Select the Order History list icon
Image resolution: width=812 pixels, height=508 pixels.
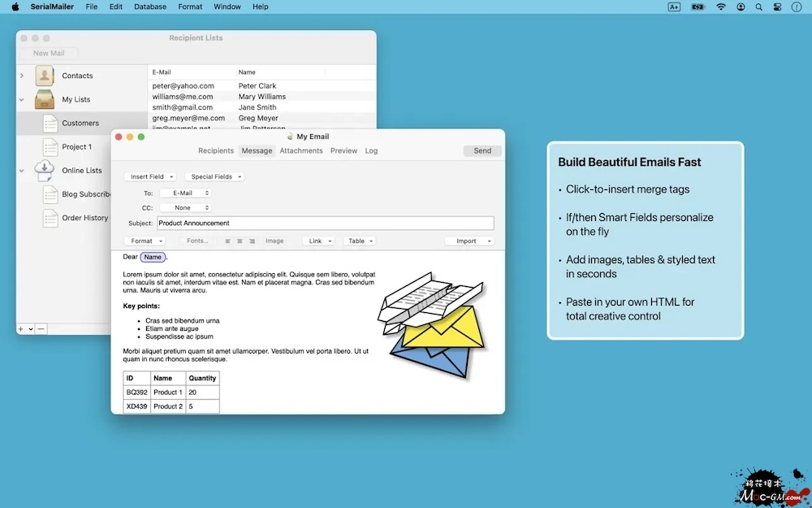click(x=50, y=218)
